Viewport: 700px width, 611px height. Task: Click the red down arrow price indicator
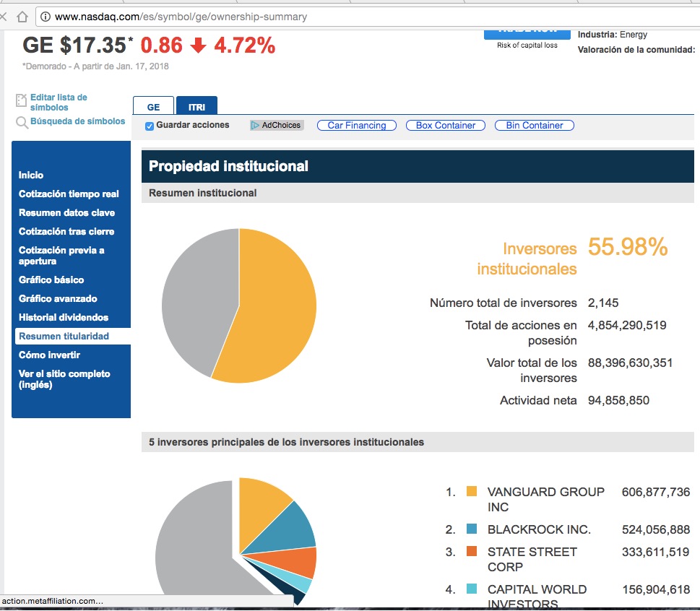click(198, 46)
